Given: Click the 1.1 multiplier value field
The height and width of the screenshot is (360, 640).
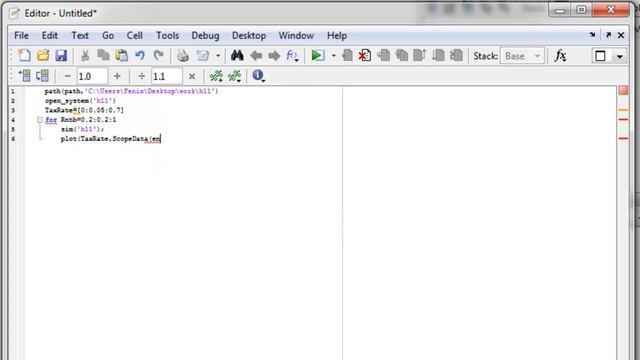Looking at the screenshot, I should 167,76.
